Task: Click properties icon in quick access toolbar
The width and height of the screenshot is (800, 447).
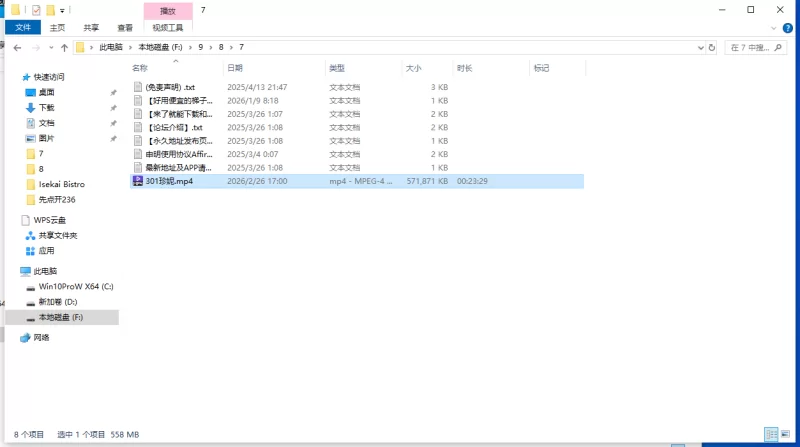Action: tap(36, 10)
